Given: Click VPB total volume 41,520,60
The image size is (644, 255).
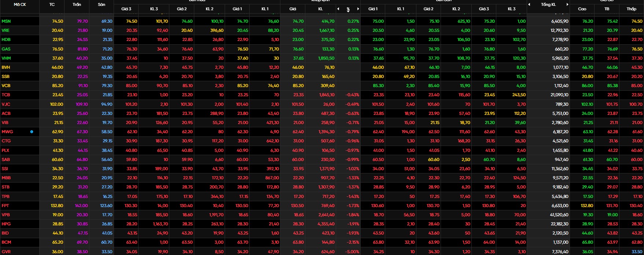Looking at the screenshot, I should [559, 215].
